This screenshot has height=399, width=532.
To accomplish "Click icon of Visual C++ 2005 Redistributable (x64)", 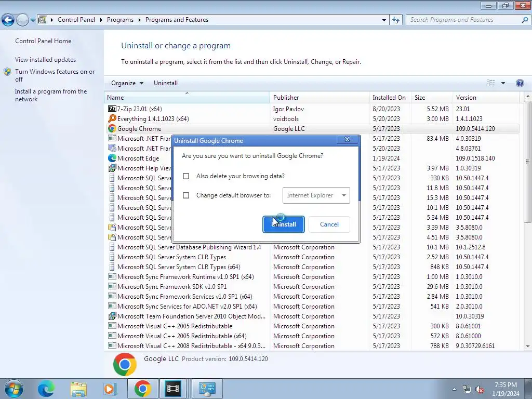I will click(112, 336).
